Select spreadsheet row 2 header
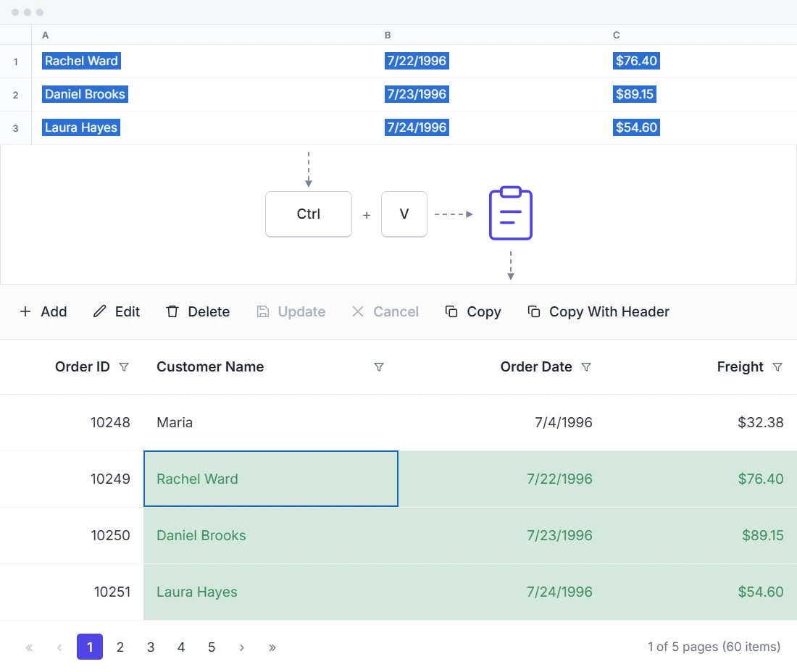This screenshot has width=797, height=672. [x=16, y=95]
